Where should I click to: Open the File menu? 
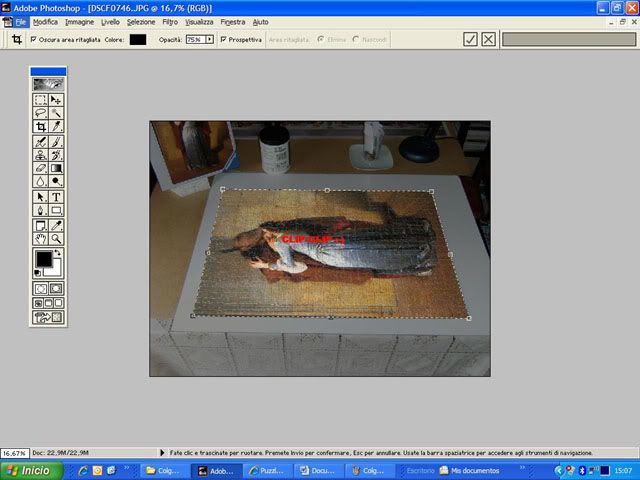21,22
